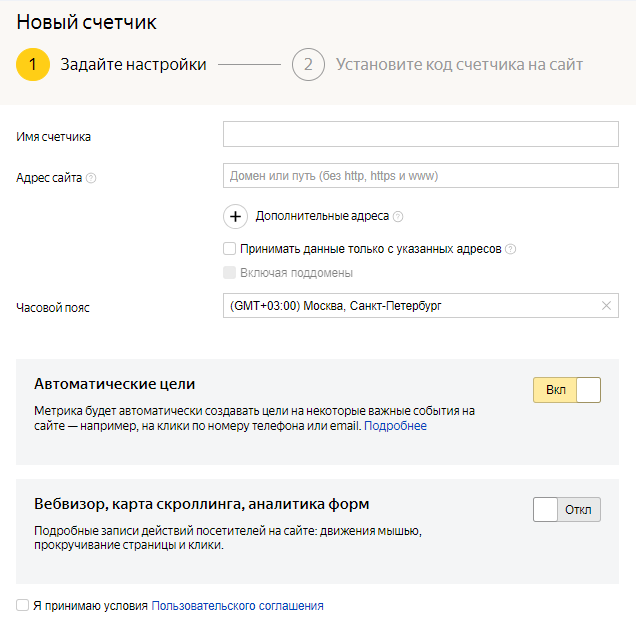Click step 1 yellow circle icon
This screenshot has height=629, width=636.
33,65
